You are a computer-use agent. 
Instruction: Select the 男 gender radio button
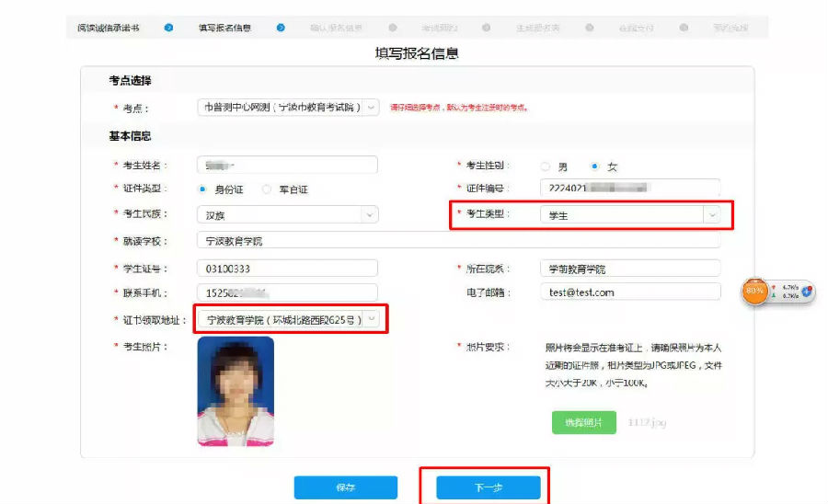[x=546, y=166]
